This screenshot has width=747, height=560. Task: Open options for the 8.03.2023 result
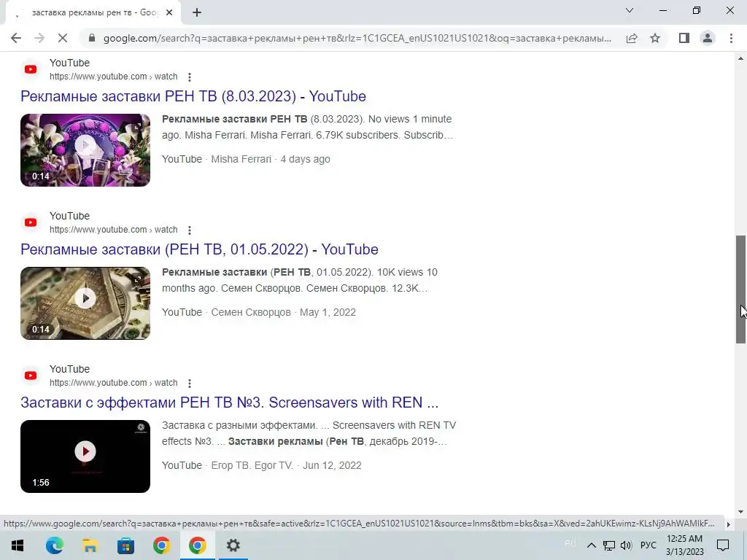click(190, 77)
